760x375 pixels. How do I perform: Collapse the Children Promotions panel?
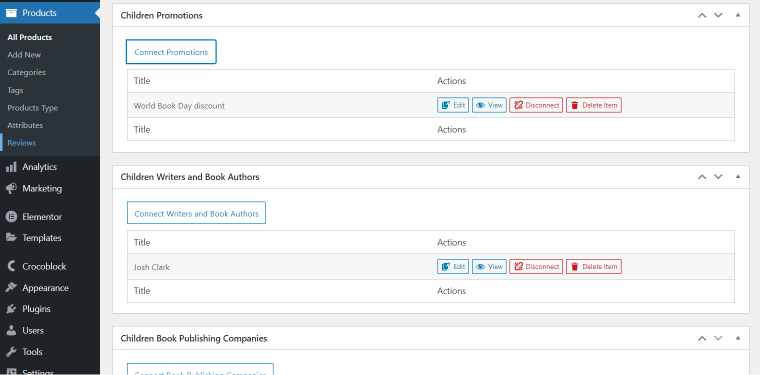[x=738, y=15]
